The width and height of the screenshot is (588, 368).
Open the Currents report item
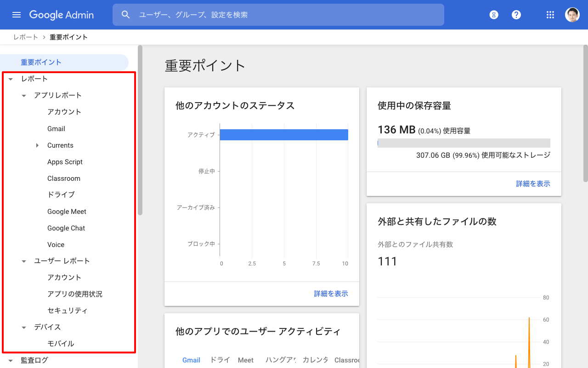pos(60,145)
